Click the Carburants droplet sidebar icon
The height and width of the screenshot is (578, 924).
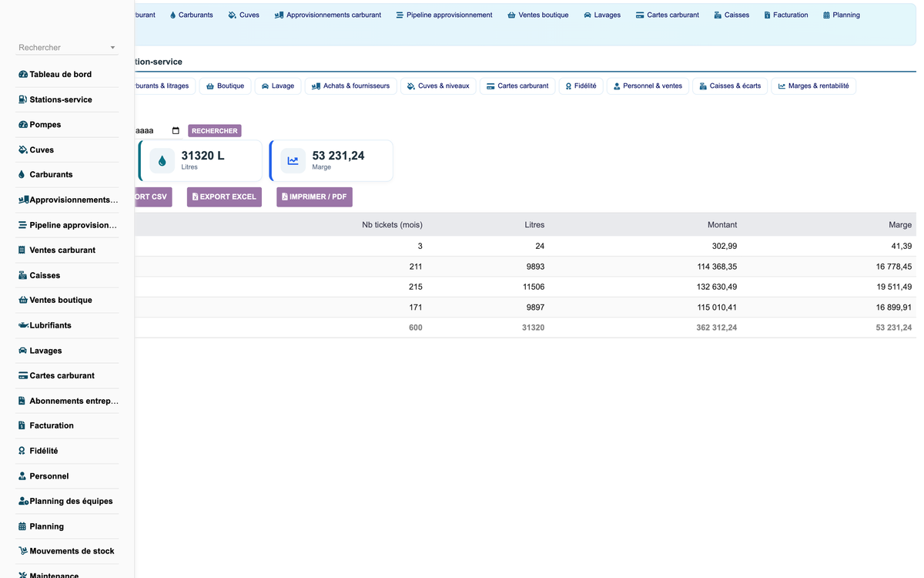click(x=22, y=174)
